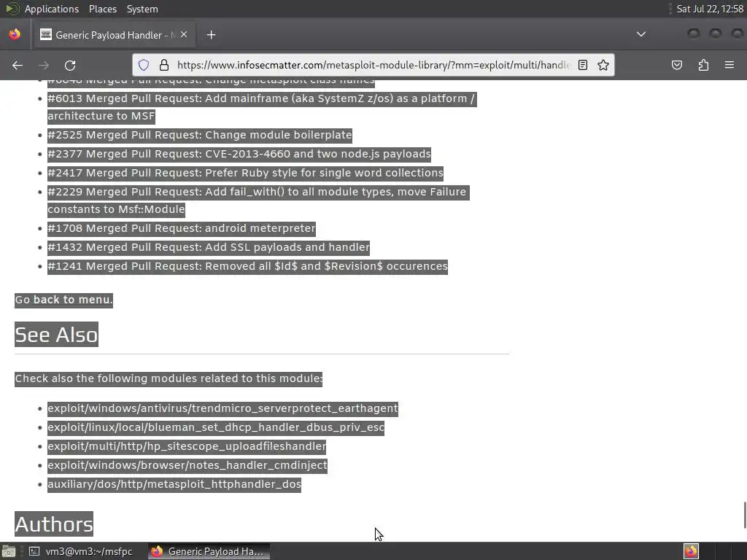The height and width of the screenshot is (560, 747).
Task: Go back using the browser back arrow
Action: [x=18, y=65]
